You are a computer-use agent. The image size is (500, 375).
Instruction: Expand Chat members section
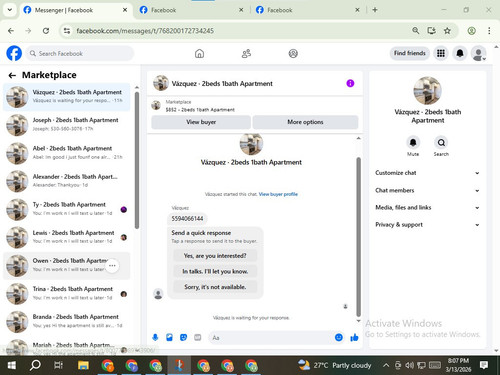click(x=428, y=190)
